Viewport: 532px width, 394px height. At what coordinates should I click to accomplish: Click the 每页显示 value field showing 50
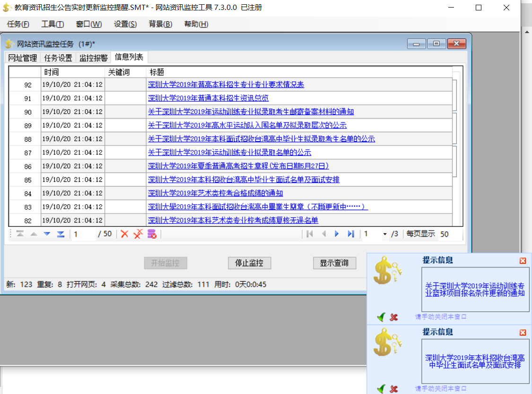coord(450,234)
